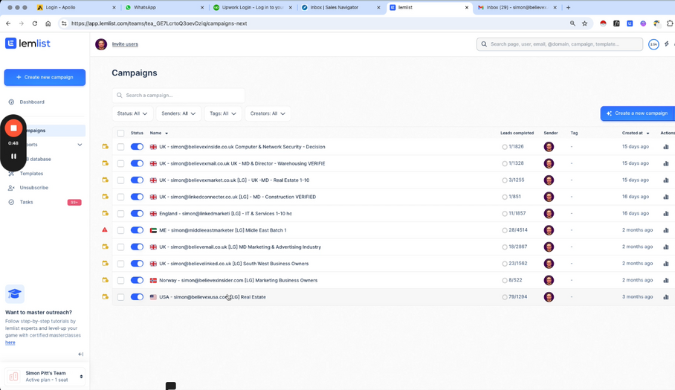675x390 pixels.
Task: Open stats icon for USA Real Estate campaign
Action: coord(666,297)
